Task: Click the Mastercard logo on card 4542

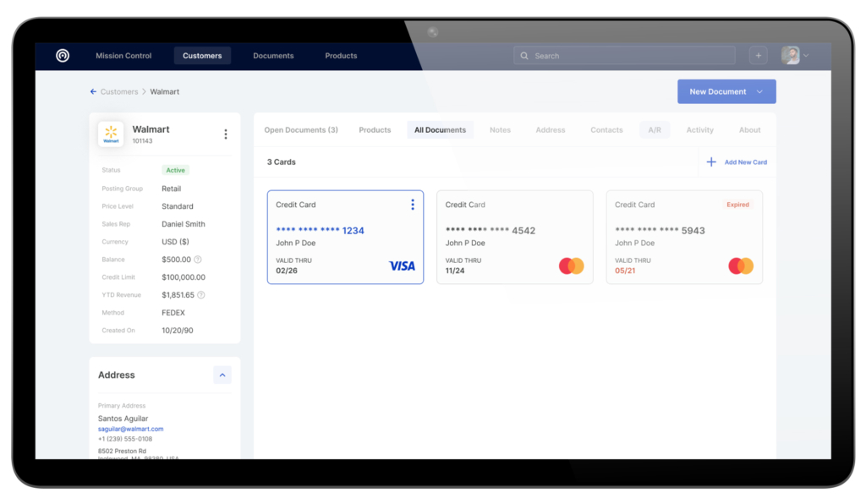Action: [571, 266]
